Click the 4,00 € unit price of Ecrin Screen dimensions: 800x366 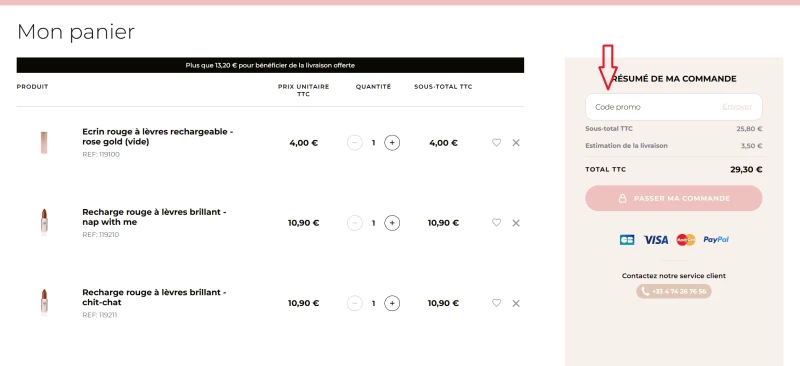[x=304, y=143]
